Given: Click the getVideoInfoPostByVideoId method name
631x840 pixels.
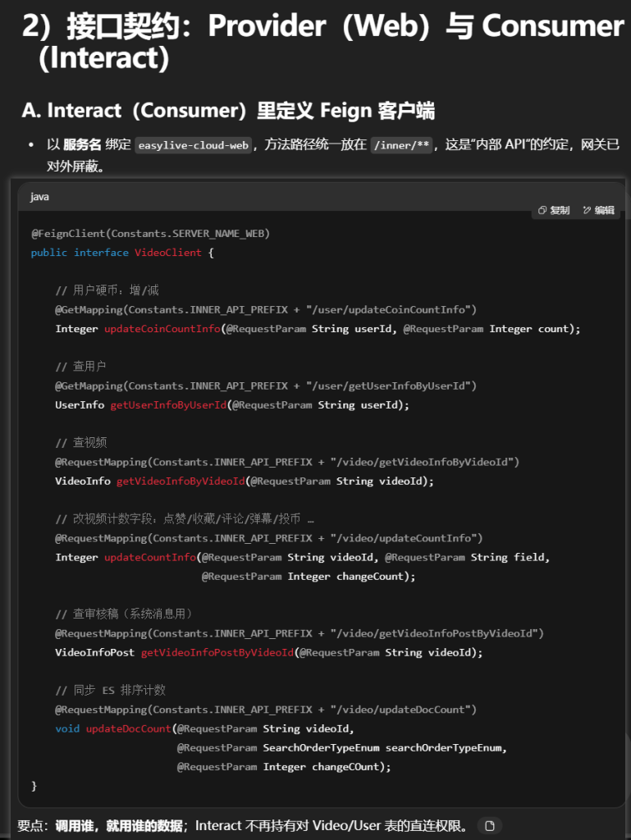Looking at the screenshot, I should pos(217,653).
